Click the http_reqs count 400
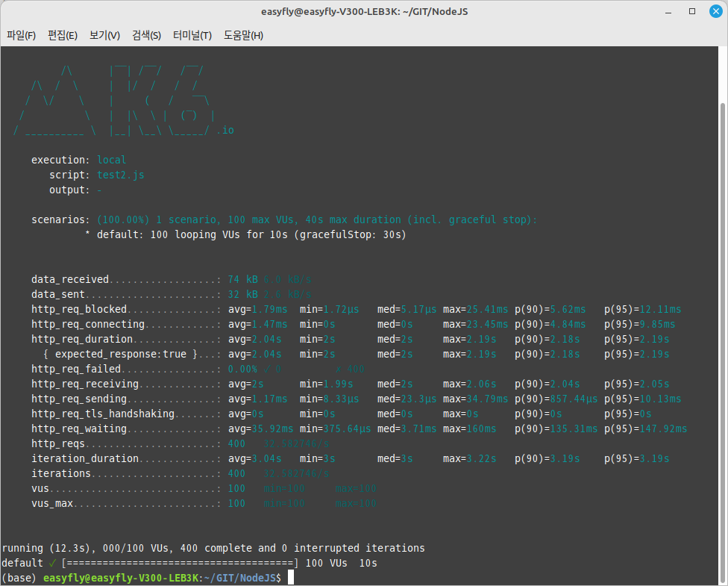This screenshot has width=728, height=586. [236, 444]
